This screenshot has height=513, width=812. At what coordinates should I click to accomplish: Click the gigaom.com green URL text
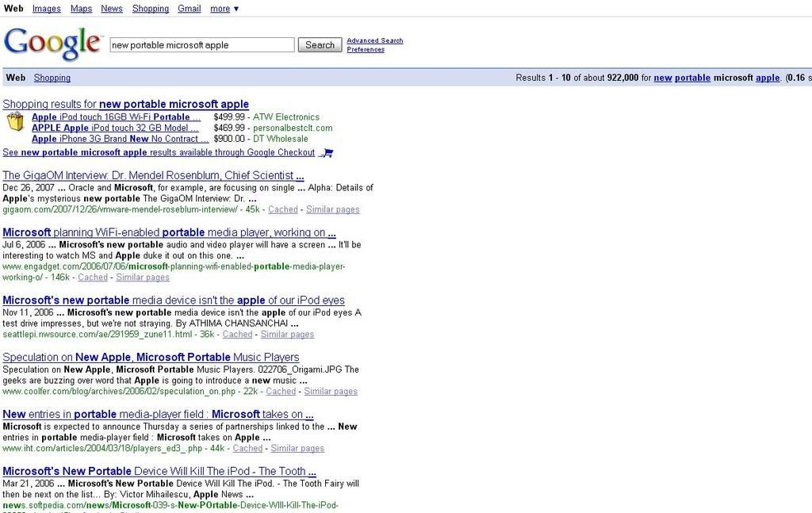(121, 209)
